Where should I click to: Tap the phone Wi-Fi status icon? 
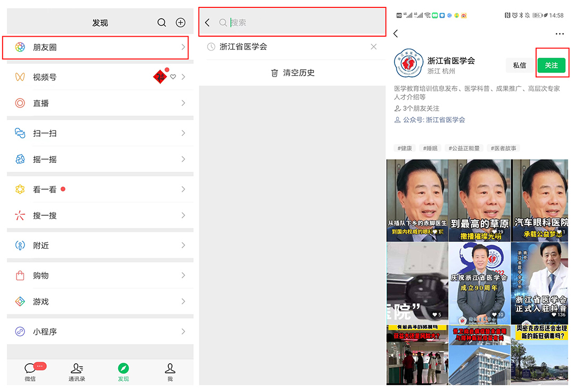pyautogui.click(x=428, y=15)
